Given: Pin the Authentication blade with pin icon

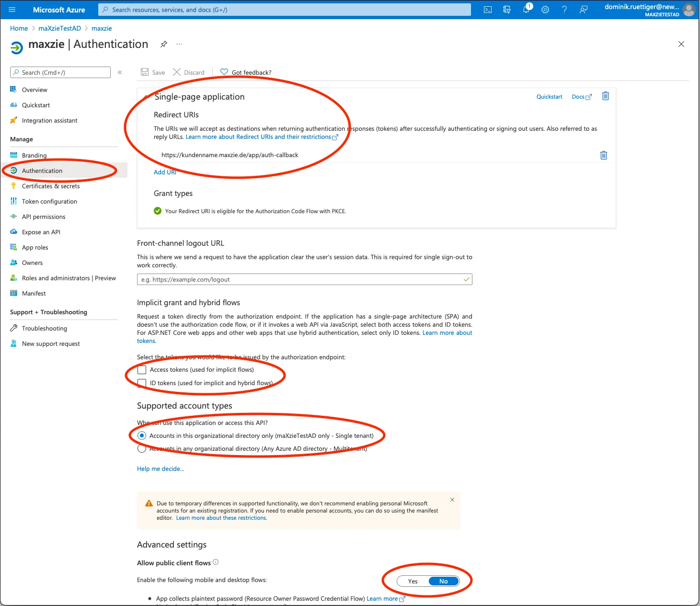Looking at the screenshot, I should [x=164, y=44].
